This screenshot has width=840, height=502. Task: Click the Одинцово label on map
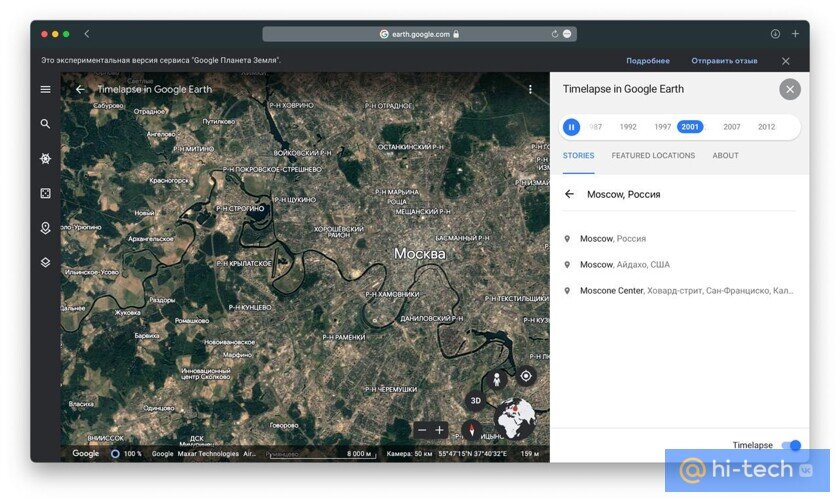click(158, 408)
